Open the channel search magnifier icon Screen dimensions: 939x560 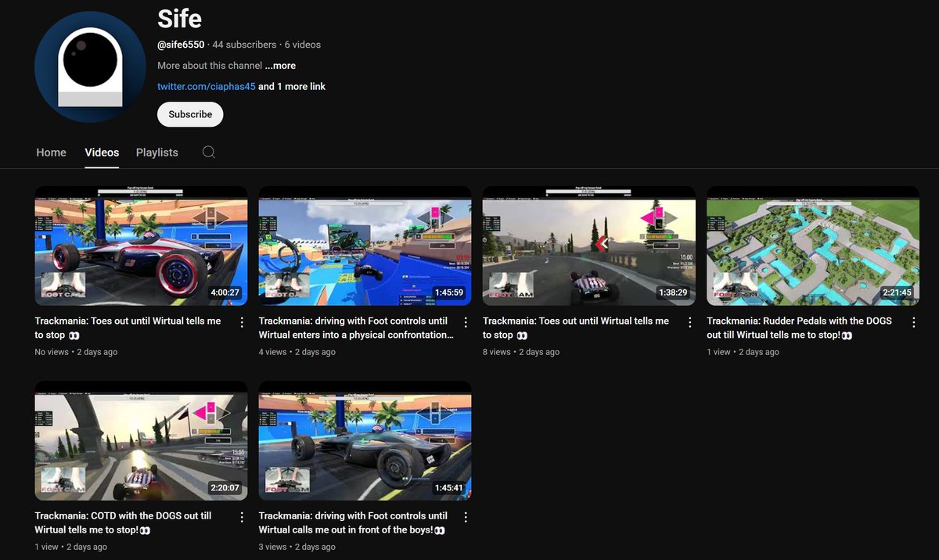[208, 153]
